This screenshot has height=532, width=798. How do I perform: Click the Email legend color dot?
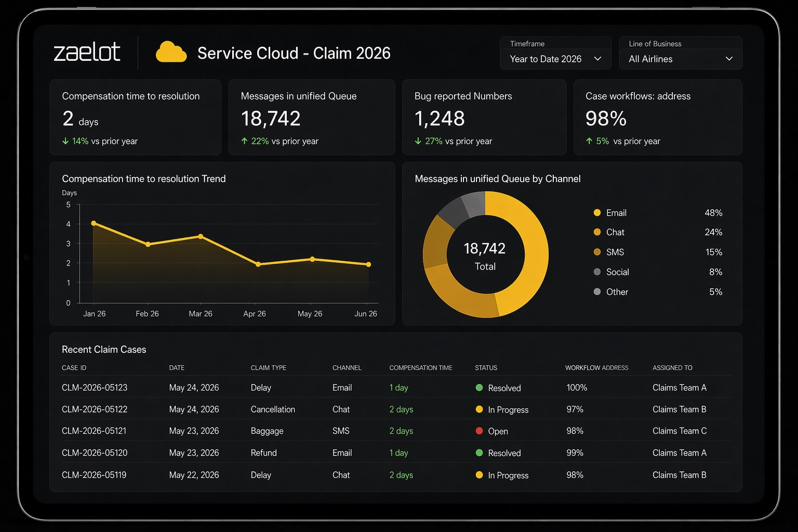point(597,212)
